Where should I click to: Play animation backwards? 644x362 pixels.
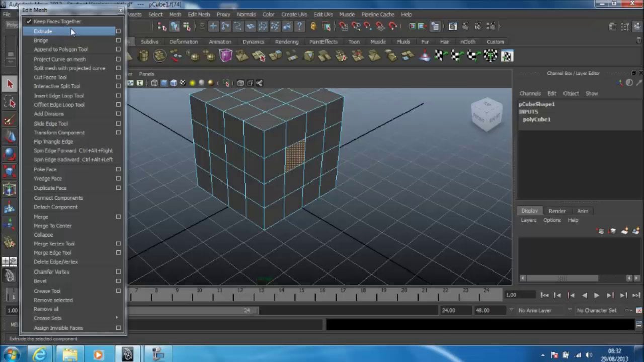[584, 295]
